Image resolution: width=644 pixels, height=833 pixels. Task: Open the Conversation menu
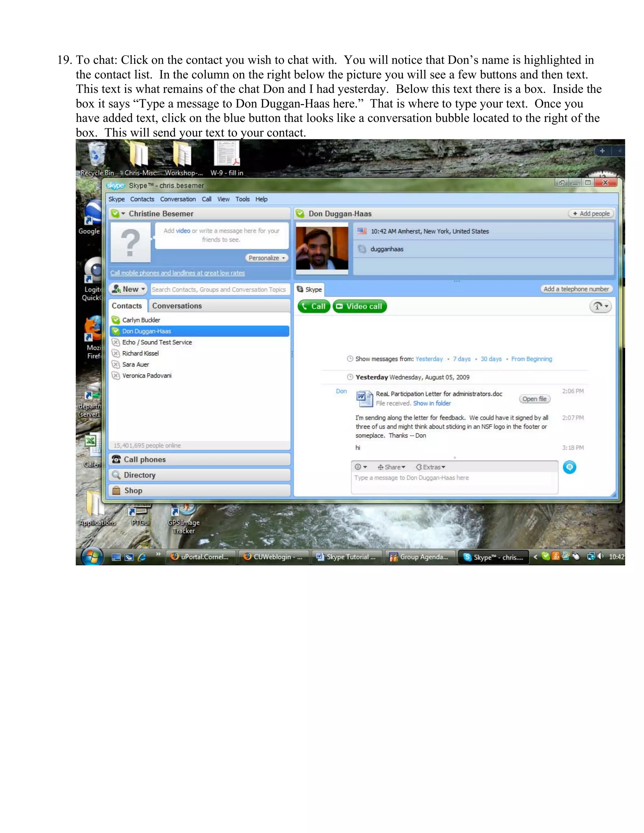[178, 199]
